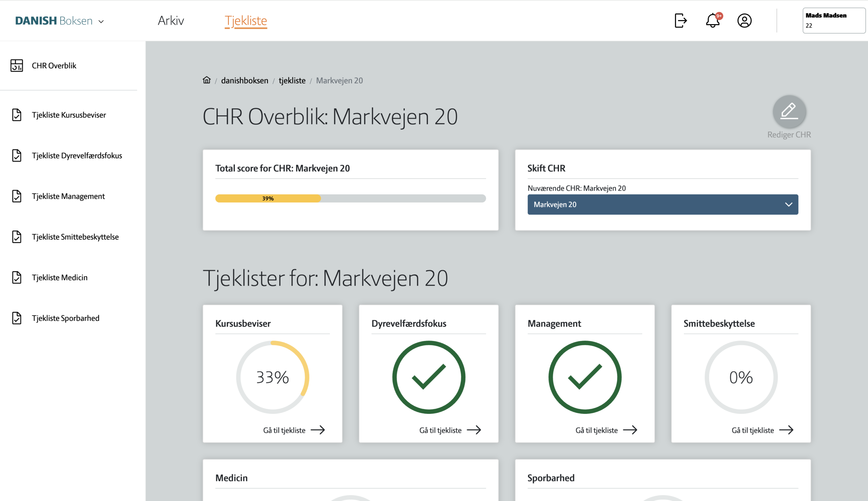Click the logout icon in header

point(680,21)
